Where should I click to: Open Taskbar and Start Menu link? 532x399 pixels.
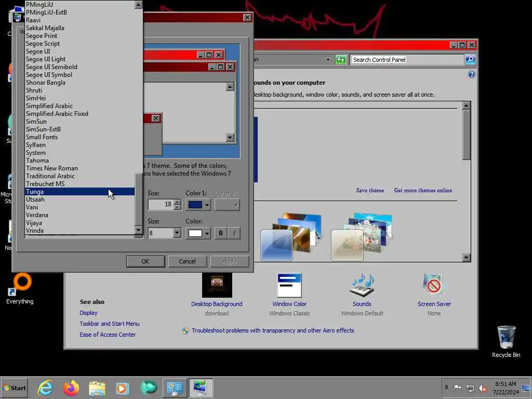109,324
